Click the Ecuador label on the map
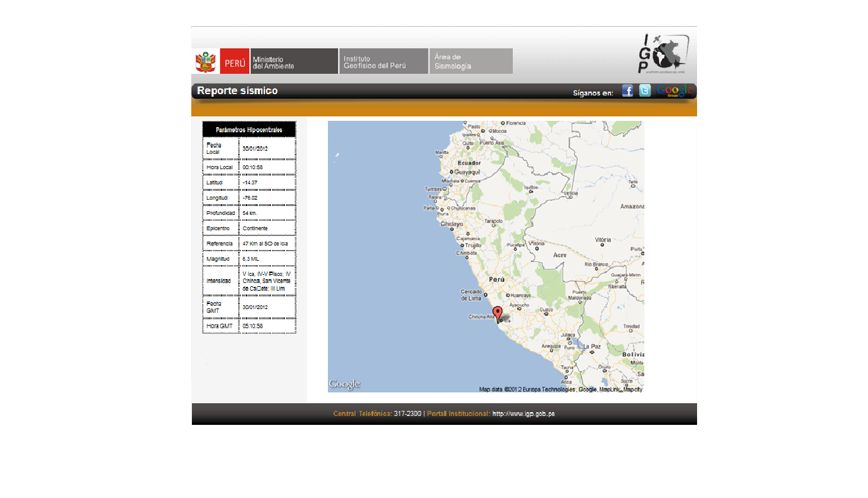The height and width of the screenshot is (498, 868). [469, 163]
